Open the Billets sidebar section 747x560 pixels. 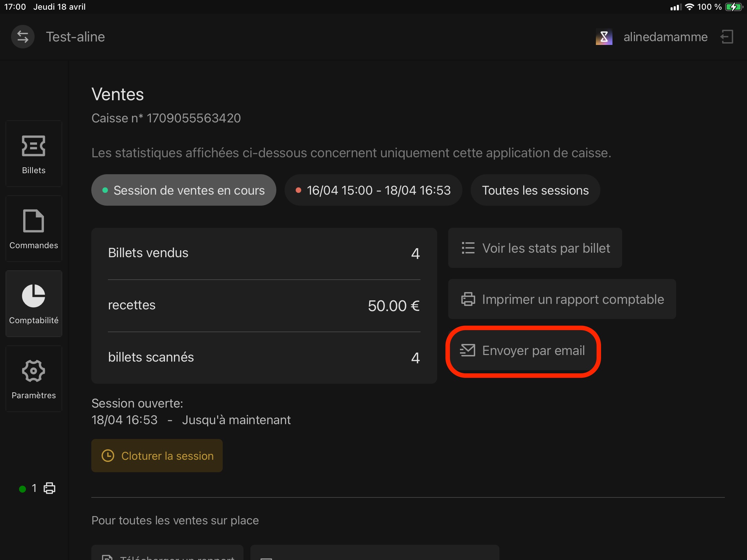pos(34,154)
